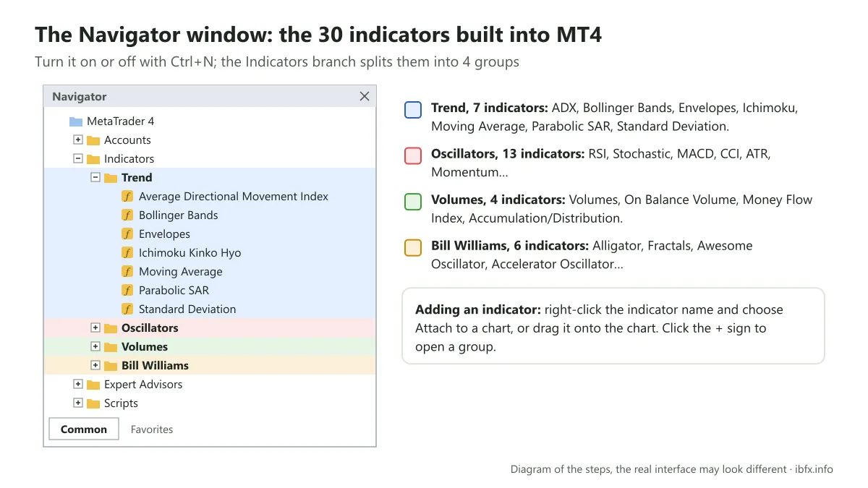Click the function icon beside Envelopes
Image resolution: width=868 pixels, height=488 pixels.
127,234
